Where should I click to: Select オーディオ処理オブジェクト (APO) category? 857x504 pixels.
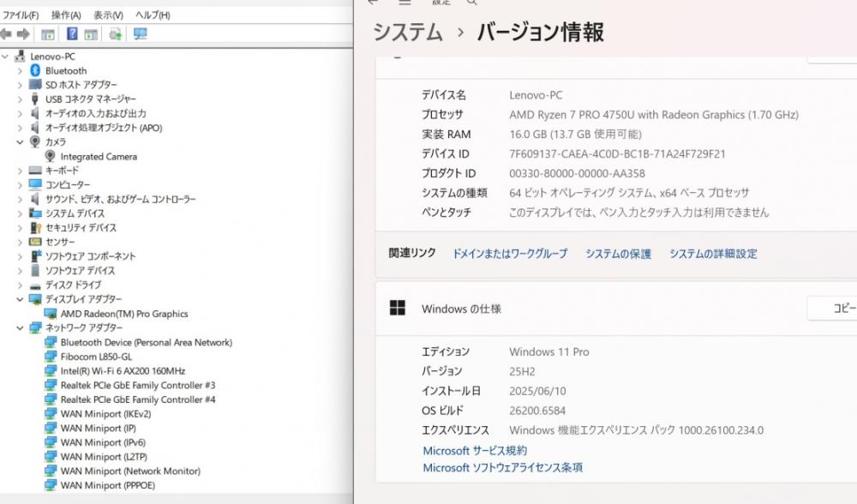(x=104, y=128)
